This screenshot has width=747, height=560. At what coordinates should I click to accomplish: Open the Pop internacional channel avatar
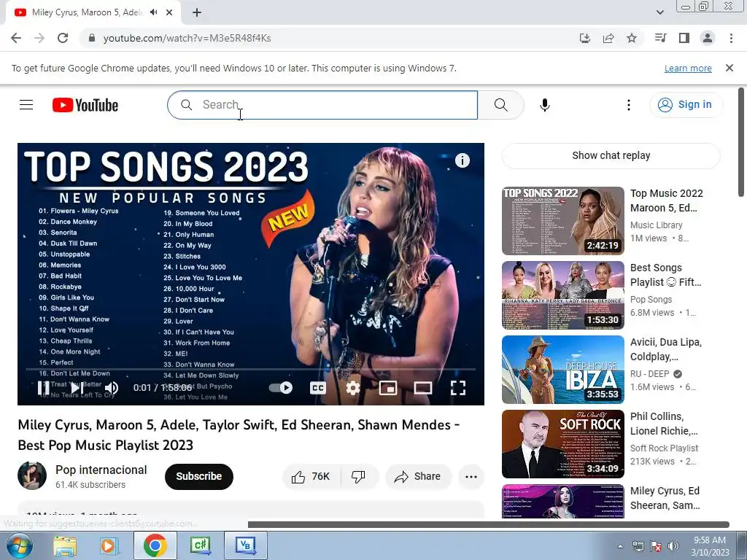click(x=32, y=475)
